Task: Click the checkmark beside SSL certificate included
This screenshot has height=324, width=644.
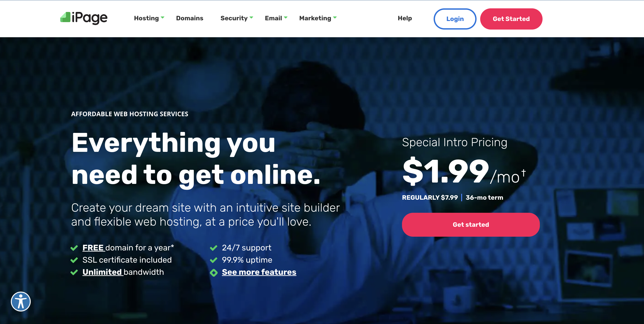Action: click(74, 260)
